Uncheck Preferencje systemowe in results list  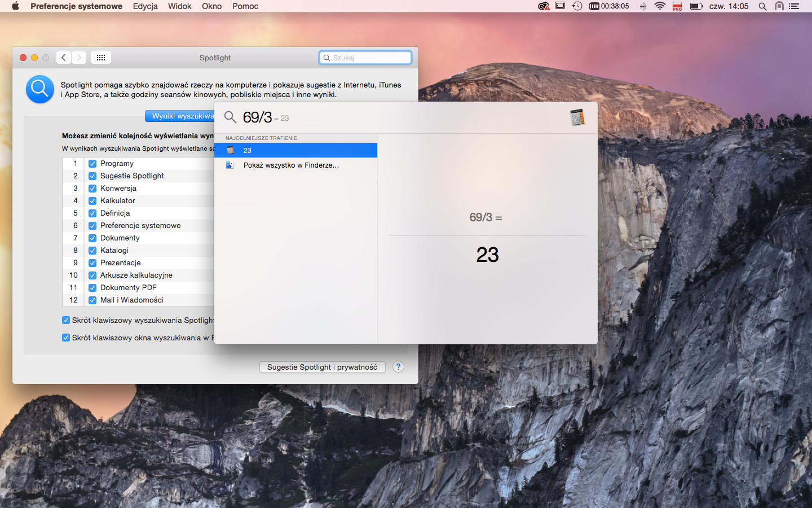[92, 226]
